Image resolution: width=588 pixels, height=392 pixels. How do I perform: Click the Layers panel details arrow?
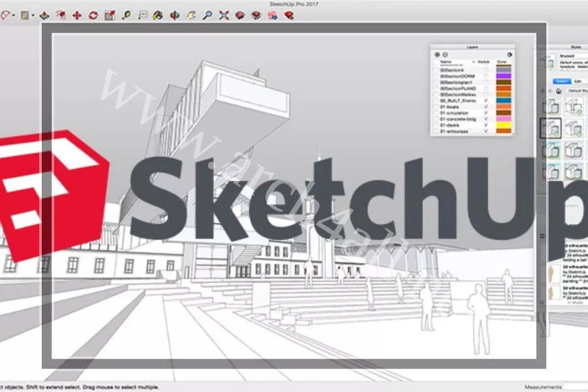click(510, 55)
